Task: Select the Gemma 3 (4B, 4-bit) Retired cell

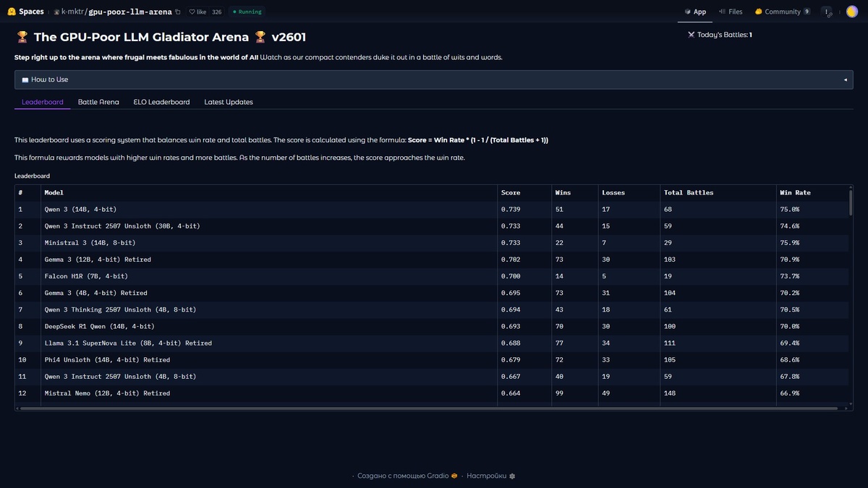Action: click(269, 293)
